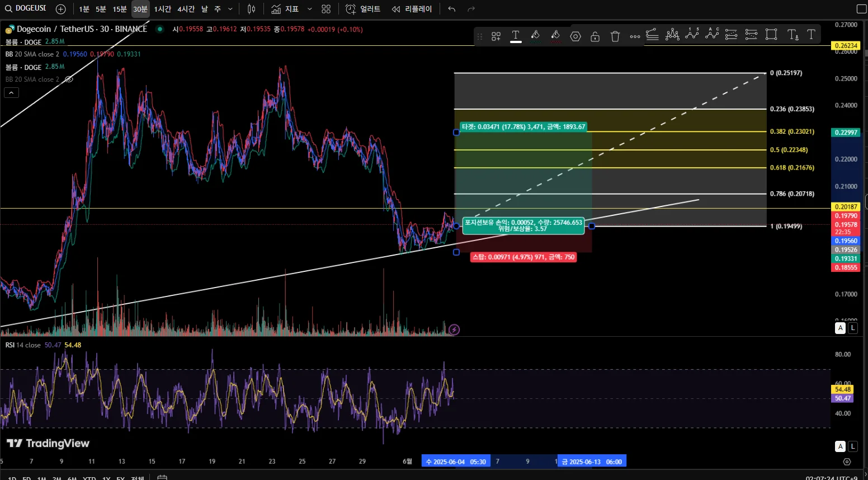Select the 0.618 (0.21676) Fibonacci level label
The width and height of the screenshot is (868, 480).
tap(792, 168)
